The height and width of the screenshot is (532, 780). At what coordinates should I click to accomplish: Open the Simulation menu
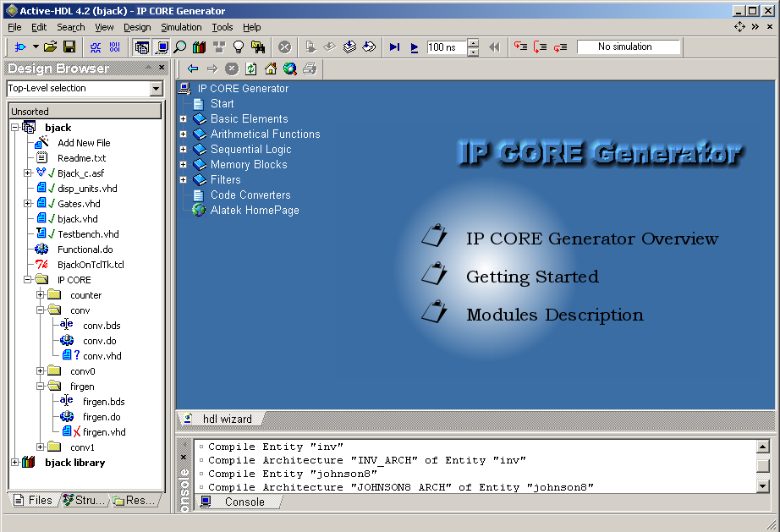(x=181, y=27)
